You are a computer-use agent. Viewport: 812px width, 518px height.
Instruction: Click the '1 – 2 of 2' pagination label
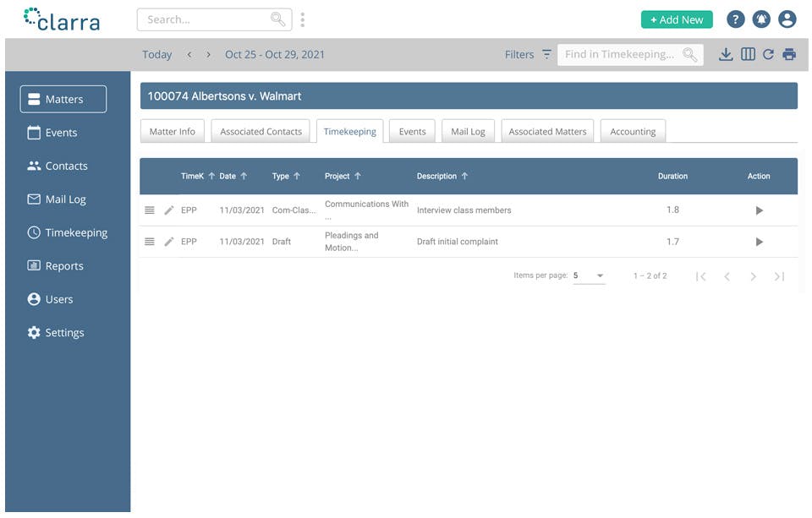point(650,275)
